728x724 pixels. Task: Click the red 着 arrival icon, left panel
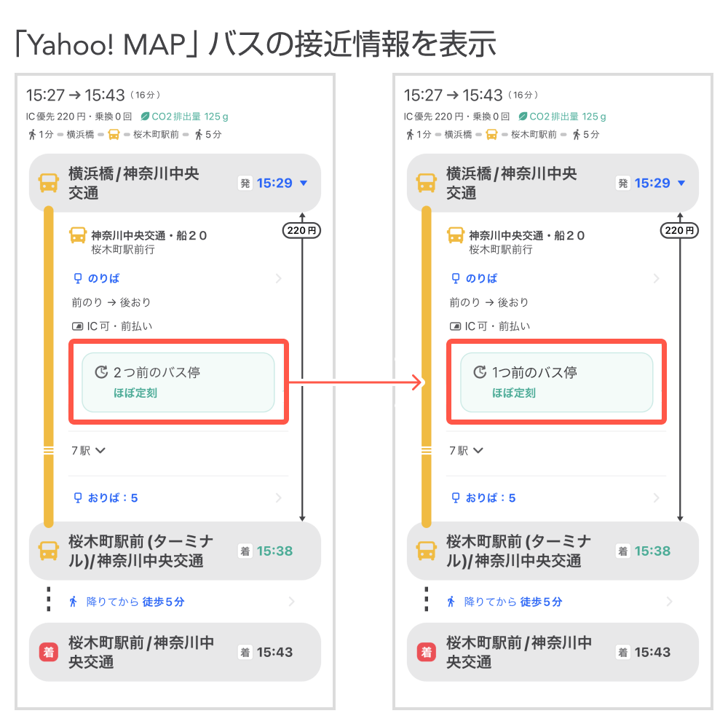[49, 652]
